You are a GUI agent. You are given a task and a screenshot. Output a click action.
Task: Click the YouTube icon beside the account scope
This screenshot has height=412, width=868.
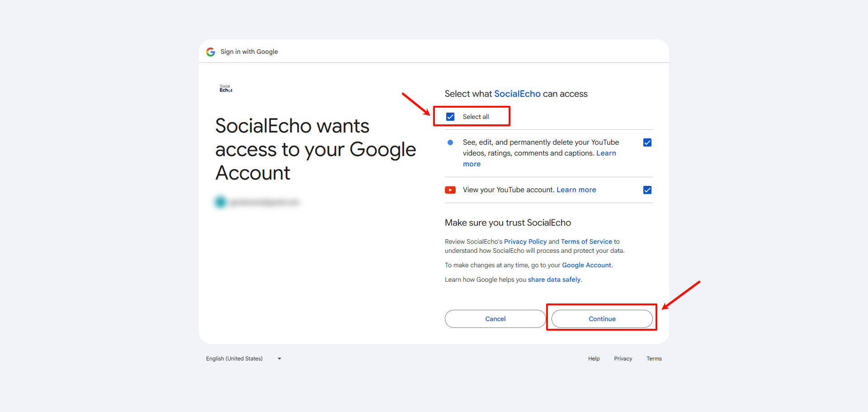point(450,190)
